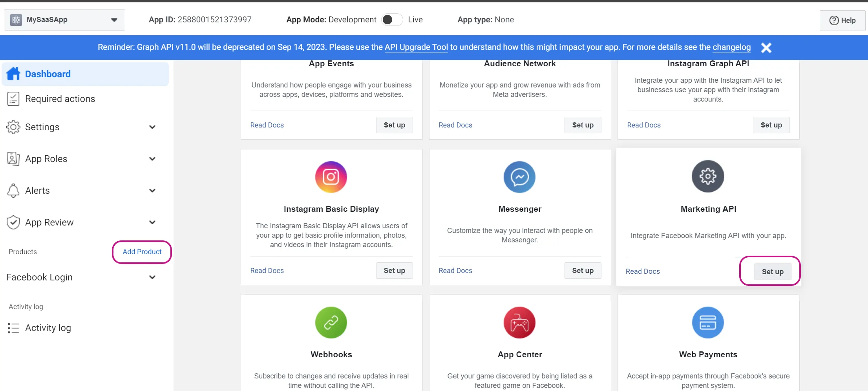Open Read Docs for Instagram Graph API
This screenshot has width=868, height=391.
[x=644, y=125]
